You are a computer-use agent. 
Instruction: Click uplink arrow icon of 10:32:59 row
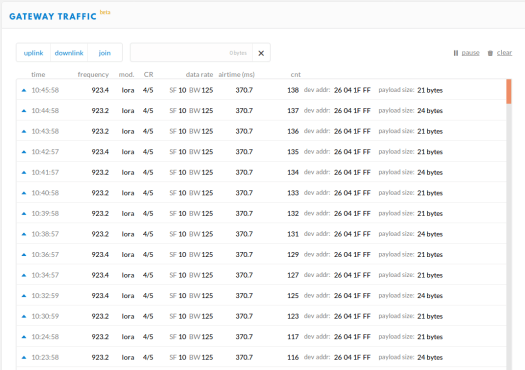point(24,296)
